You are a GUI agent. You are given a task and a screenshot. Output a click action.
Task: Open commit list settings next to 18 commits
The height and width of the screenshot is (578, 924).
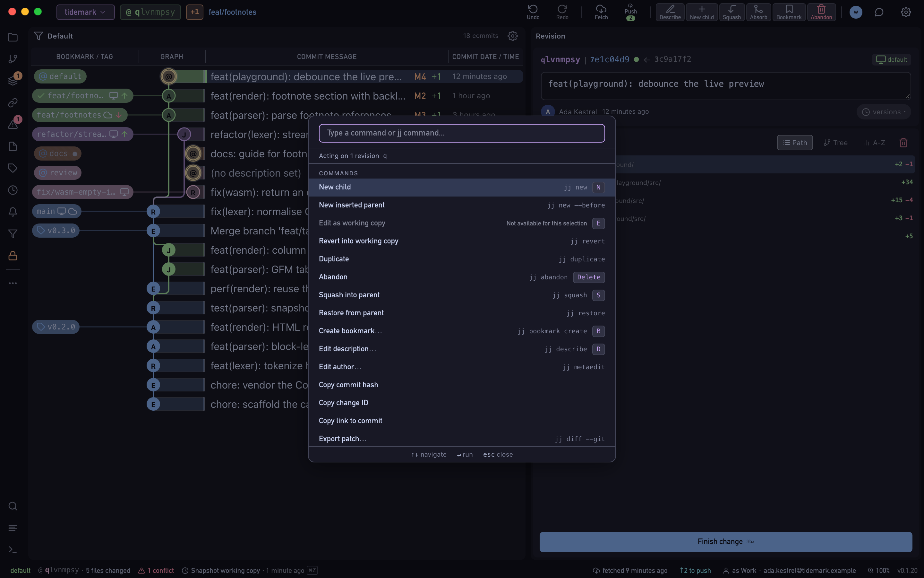(512, 36)
